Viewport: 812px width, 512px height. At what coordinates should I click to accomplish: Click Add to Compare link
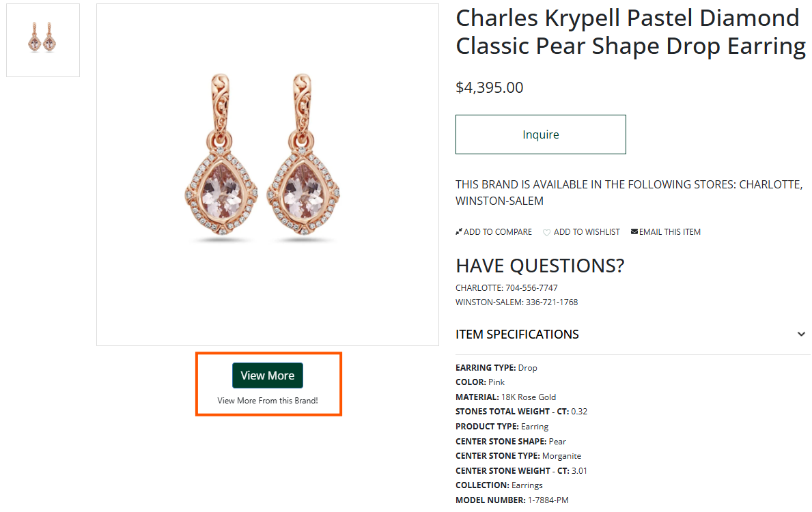(x=498, y=232)
